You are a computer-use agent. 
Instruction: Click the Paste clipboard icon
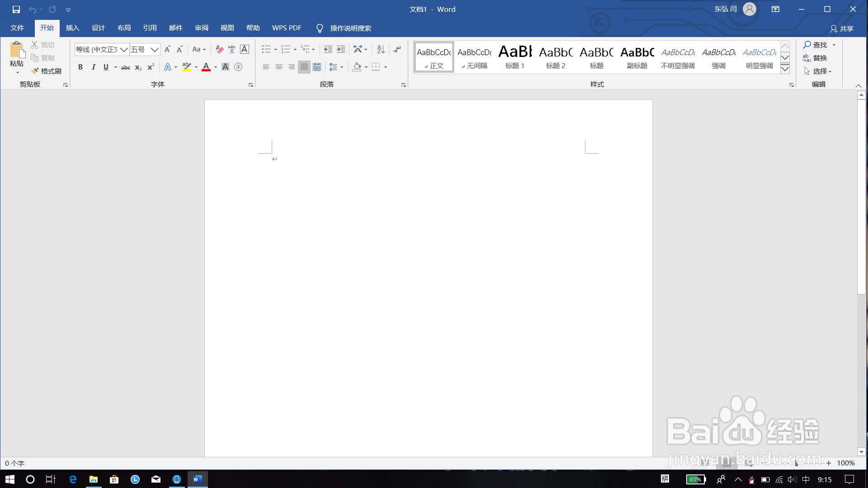[17, 50]
